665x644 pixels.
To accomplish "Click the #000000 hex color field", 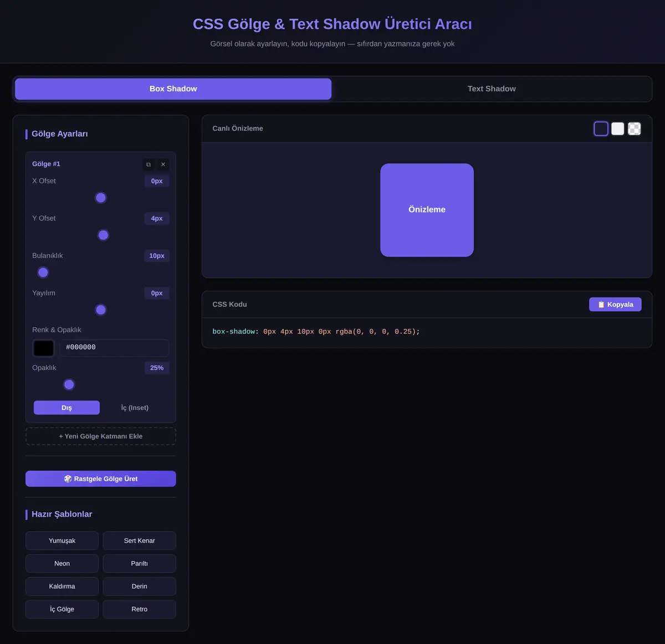I will (x=114, y=348).
